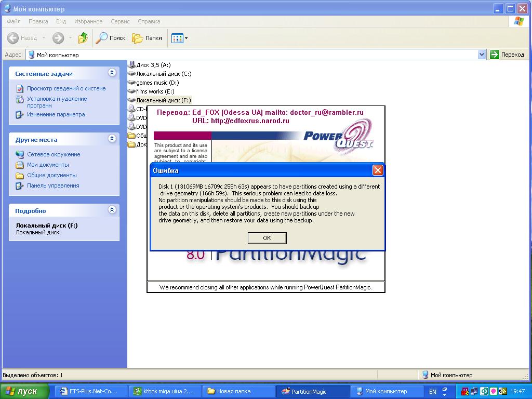Toggle the Folders (Папки) pane
Viewport: 532px width, 399px height.
tap(147, 38)
